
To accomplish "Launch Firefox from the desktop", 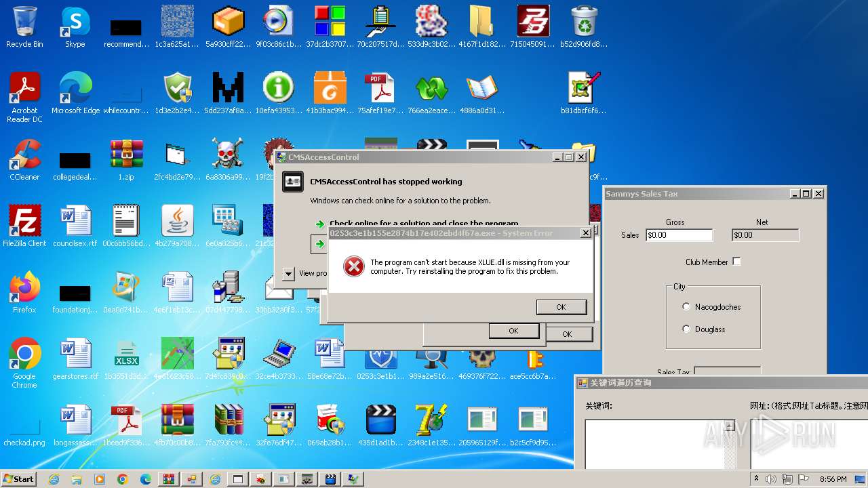I will point(24,293).
